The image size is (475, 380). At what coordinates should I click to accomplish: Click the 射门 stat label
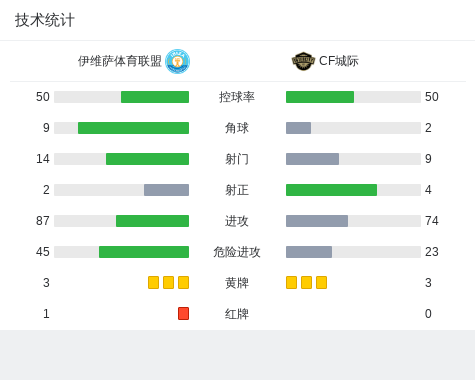(x=237, y=159)
